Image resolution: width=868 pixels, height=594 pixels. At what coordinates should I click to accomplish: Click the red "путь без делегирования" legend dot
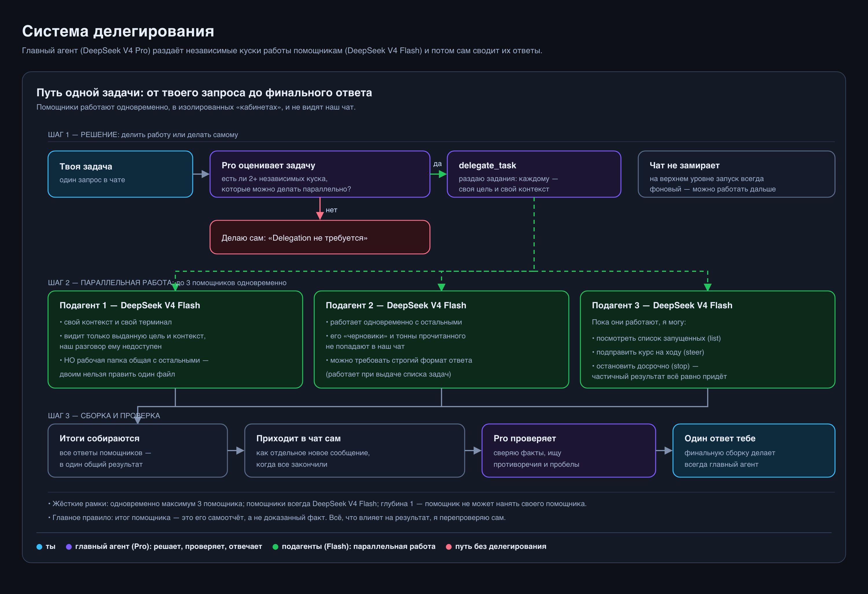448,547
